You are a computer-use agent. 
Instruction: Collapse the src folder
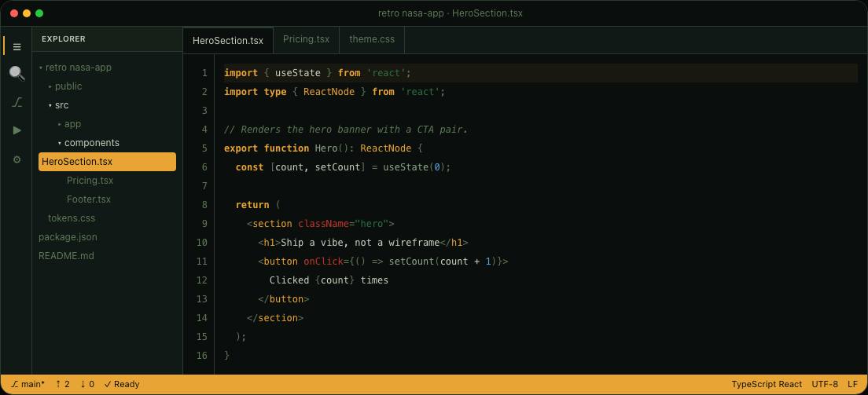(58, 105)
